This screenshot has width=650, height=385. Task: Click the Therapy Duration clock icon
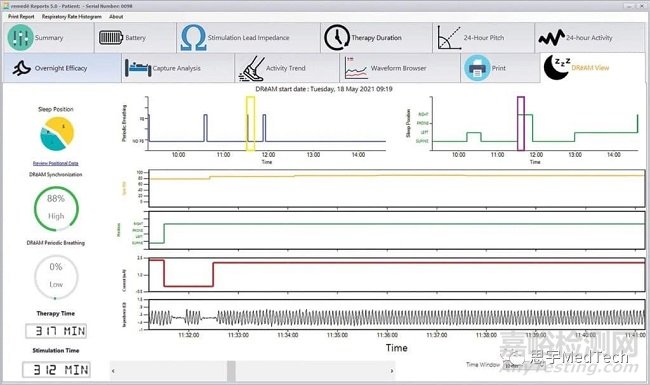click(337, 38)
